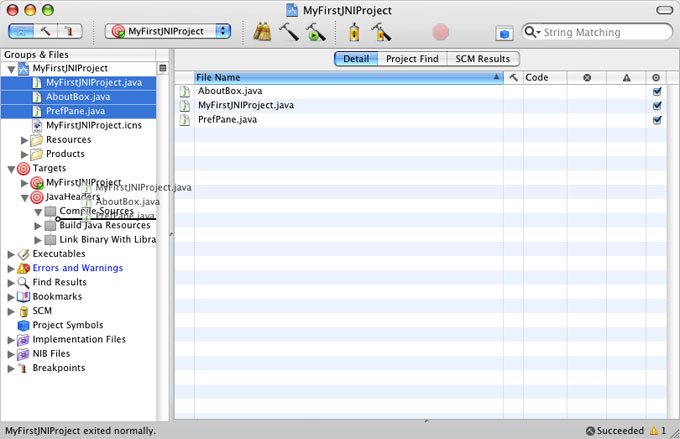
Task: Collapse the JavaHeaders target
Action: tap(25, 198)
